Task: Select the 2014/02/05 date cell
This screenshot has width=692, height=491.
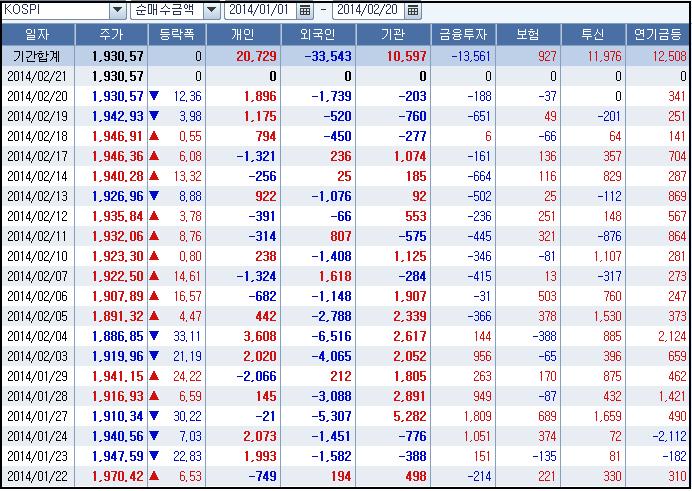Action: click(x=38, y=316)
